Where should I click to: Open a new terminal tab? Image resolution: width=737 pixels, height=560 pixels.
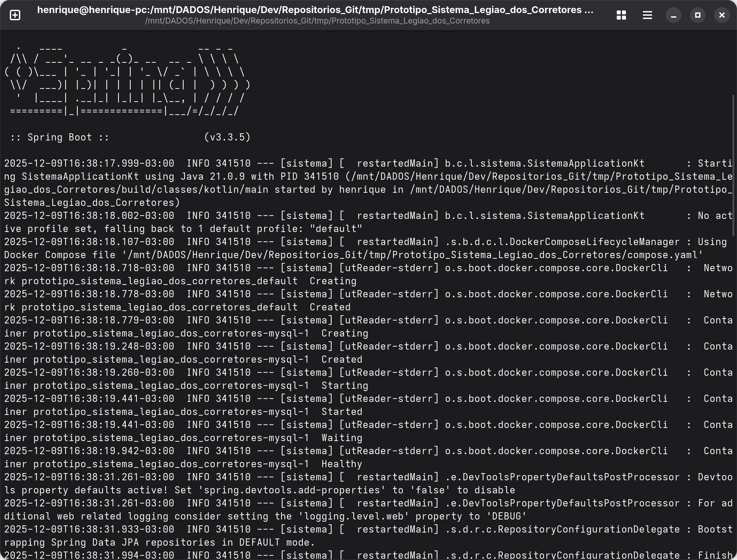15,15
